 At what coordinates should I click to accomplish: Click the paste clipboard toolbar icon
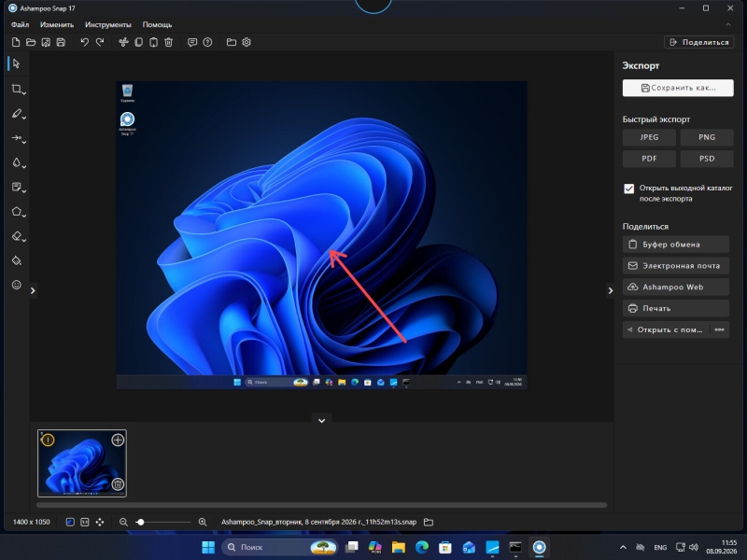(x=153, y=42)
